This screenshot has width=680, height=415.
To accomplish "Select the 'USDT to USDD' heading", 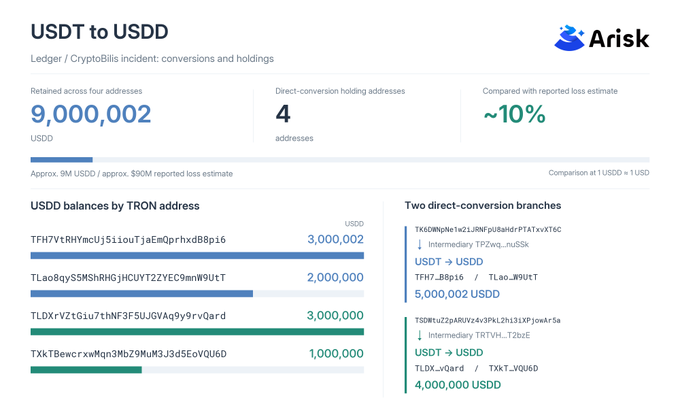I will click(99, 32).
